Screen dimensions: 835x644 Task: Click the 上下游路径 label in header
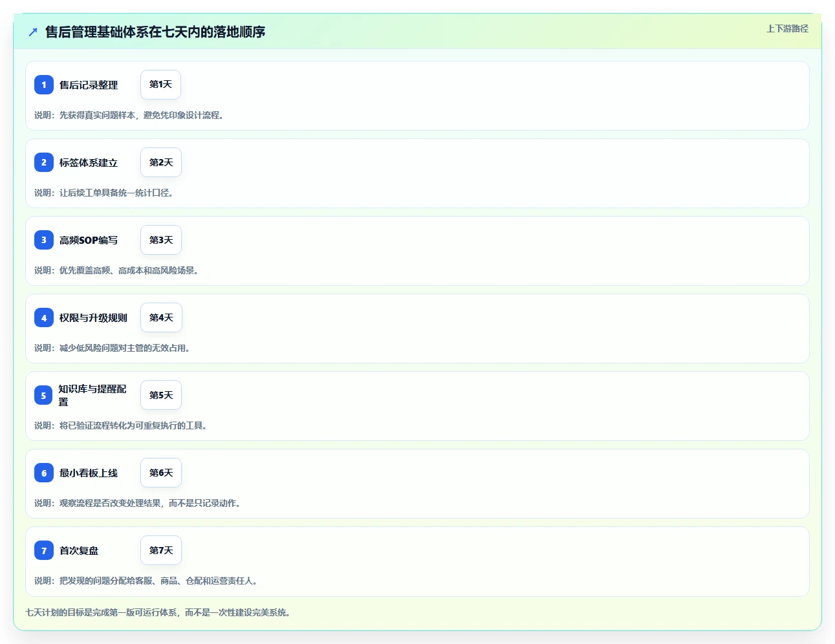(787, 28)
